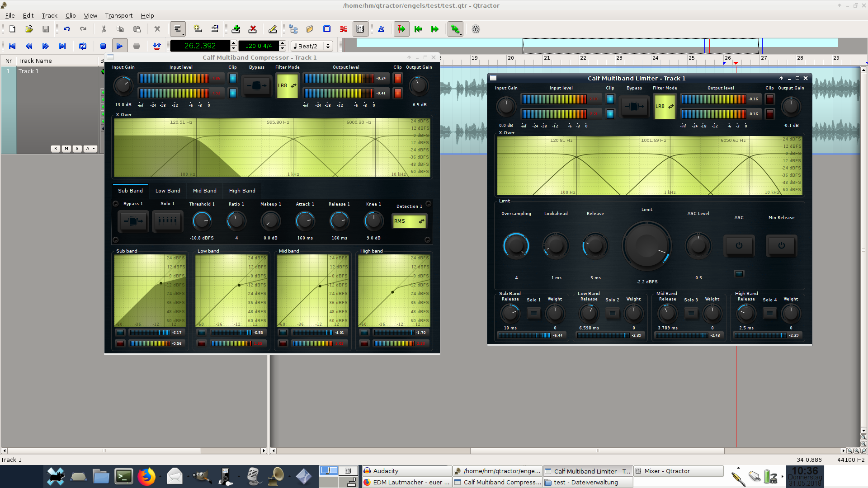Click the metronome toolbar icon
Image resolution: width=868 pixels, height=488 pixels.
[x=381, y=29]
